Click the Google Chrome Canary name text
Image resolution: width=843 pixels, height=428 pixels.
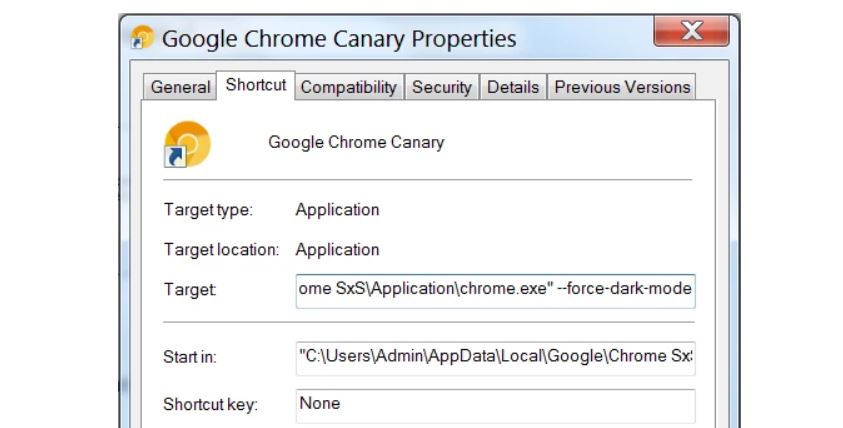(x=356, y=142)
